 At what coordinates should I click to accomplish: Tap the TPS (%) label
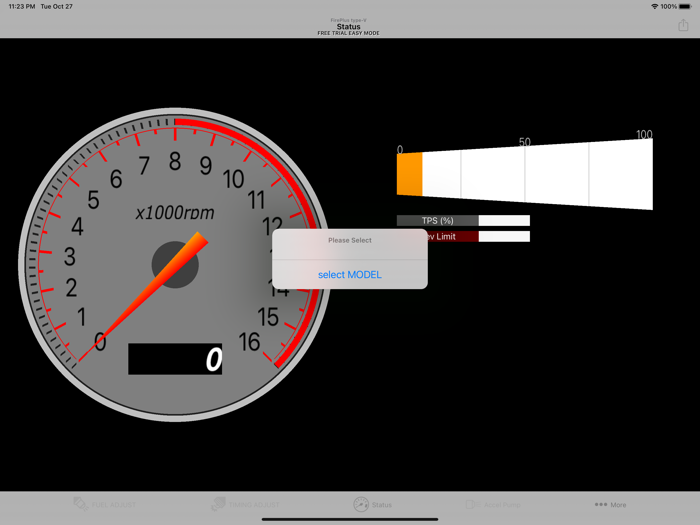pos(438,221)
